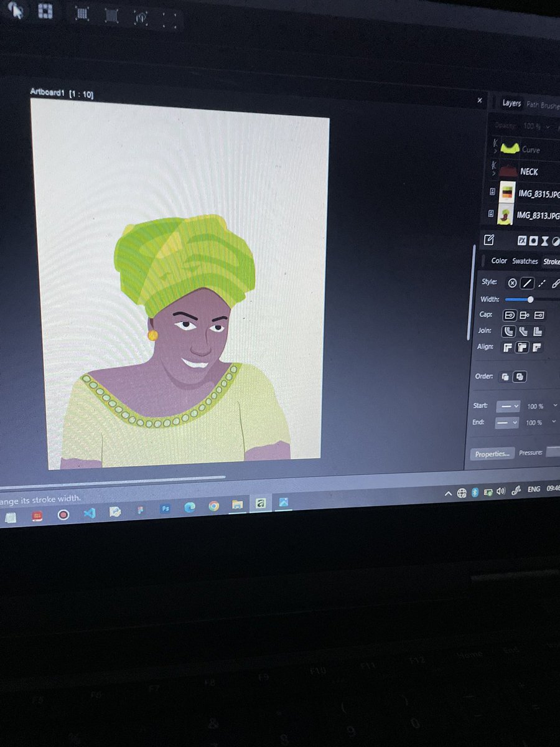This screenshot has height=747, width=560.
Task: Switch to the Stroke tab
Action: point(551,262)
